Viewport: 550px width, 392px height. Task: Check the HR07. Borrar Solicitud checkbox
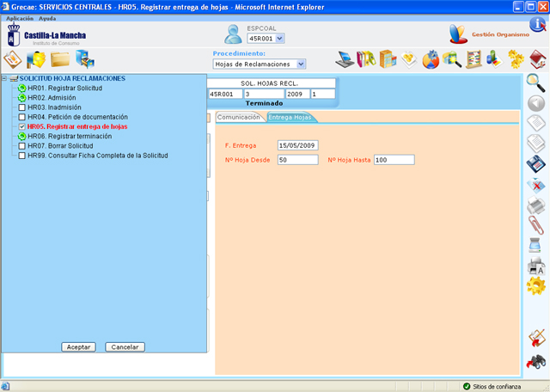point(21,145)
